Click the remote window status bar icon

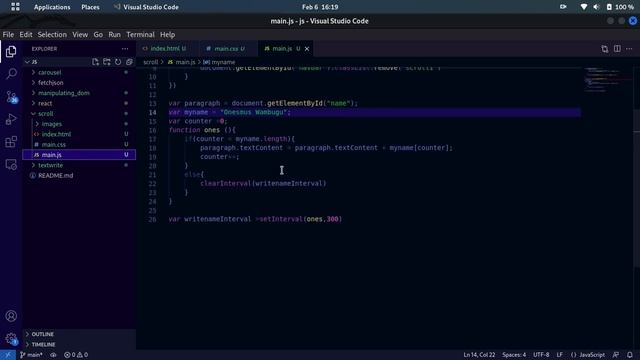click(x=8, y=355)
